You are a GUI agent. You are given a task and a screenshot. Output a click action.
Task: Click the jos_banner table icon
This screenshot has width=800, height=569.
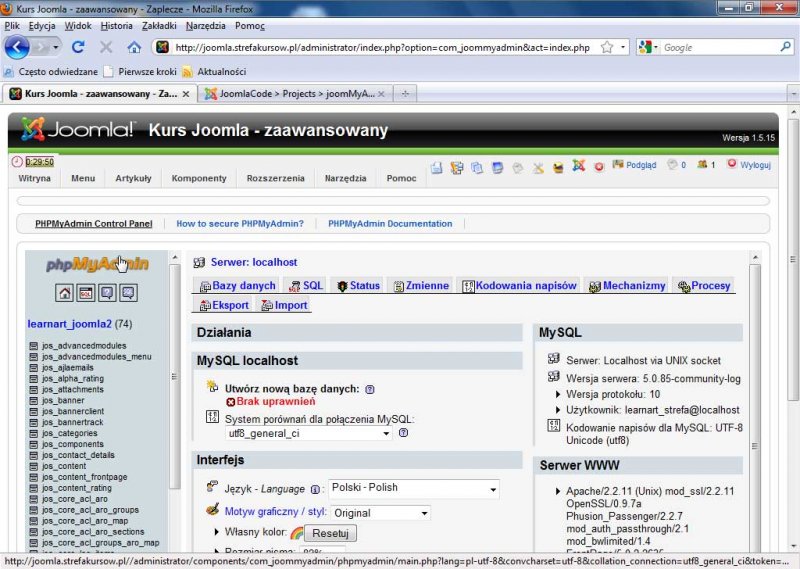(x=34, y=400)
